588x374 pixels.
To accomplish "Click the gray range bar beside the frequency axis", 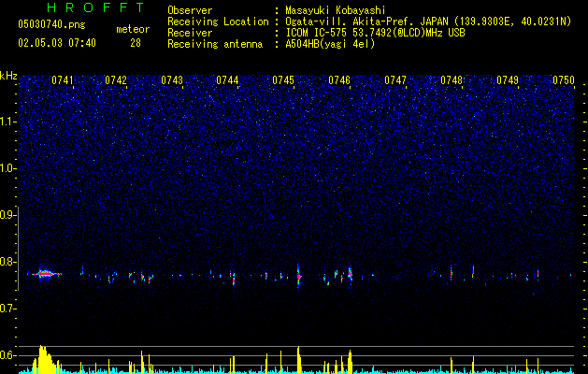I will [x=19, y=248].
